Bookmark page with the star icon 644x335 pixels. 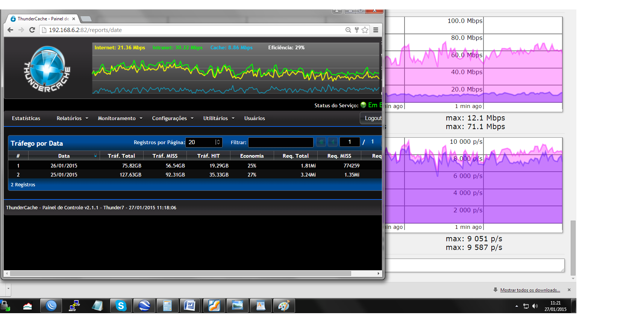pos(365,30)
